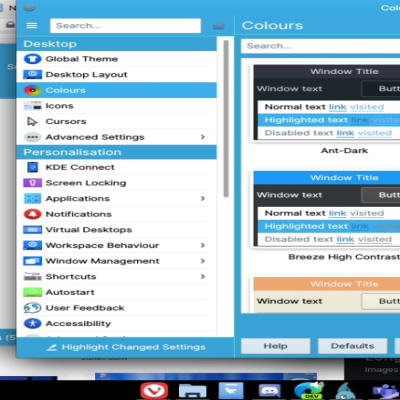Click the KDE Connect phone icon
Viewport: 400px width, 400px height.
click(x=32, y=167)
